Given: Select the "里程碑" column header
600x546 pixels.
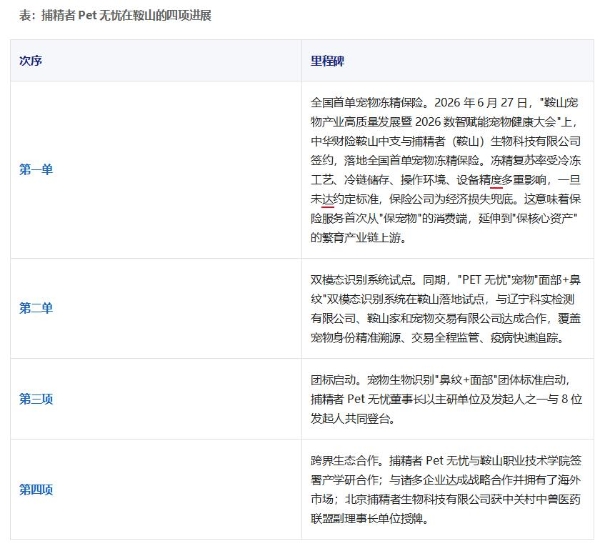Looking at the screenshot, I should click(328, 61).
